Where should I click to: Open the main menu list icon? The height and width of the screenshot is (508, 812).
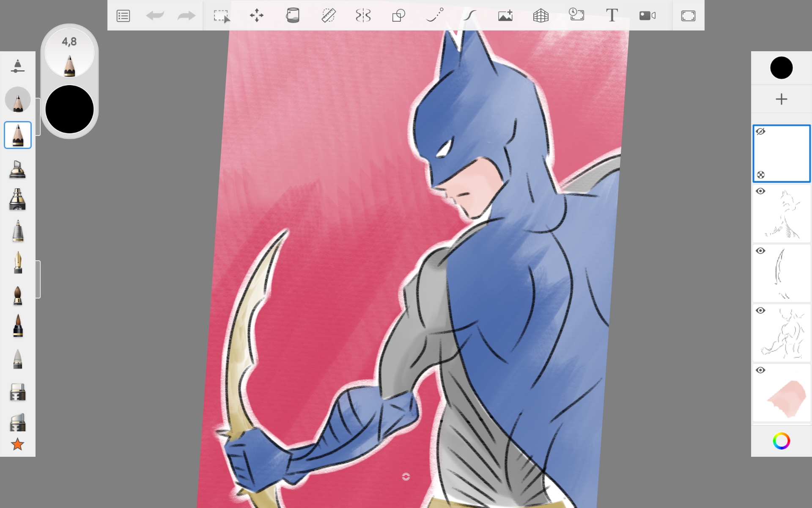123,16
